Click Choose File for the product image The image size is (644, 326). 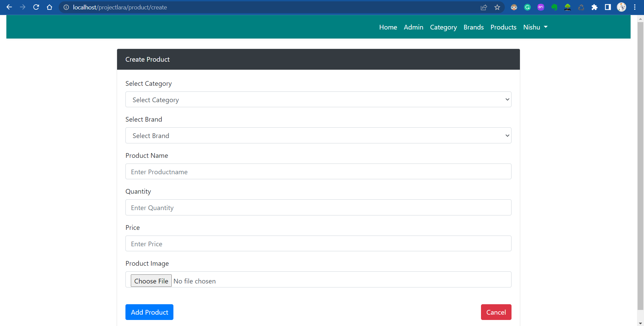point(151,281)
